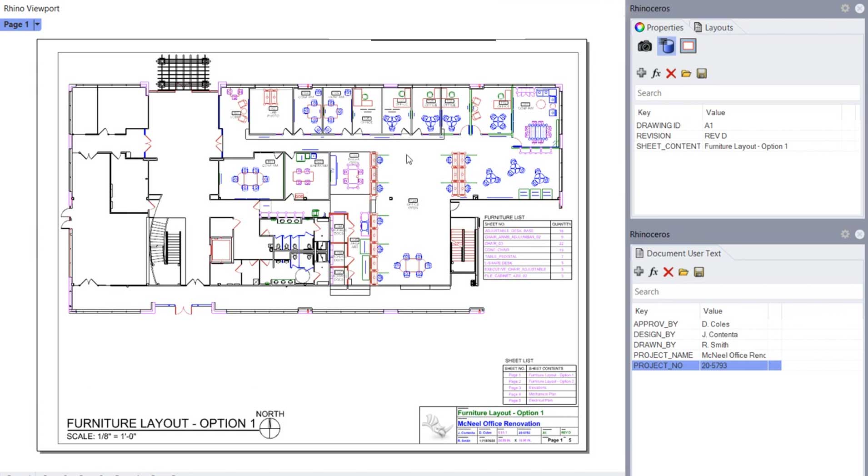Delete selected Document User Text entry
Image resolution: width=868 pixels, height=476 pixels.
point(668,272)
